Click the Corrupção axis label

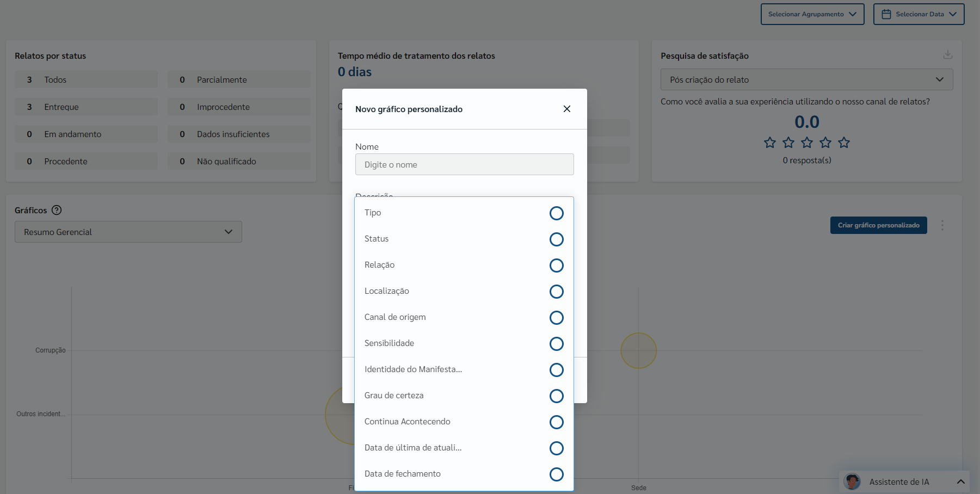pos(51,350)
